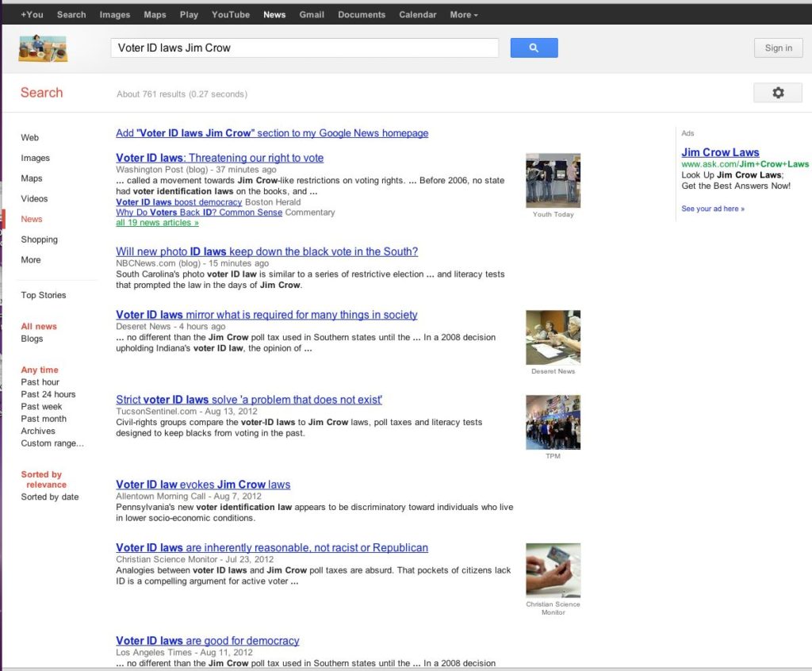Screen dimensions: 812x671
Task: Click the 'About 761 results' count text
Action: tap(182, 94)
